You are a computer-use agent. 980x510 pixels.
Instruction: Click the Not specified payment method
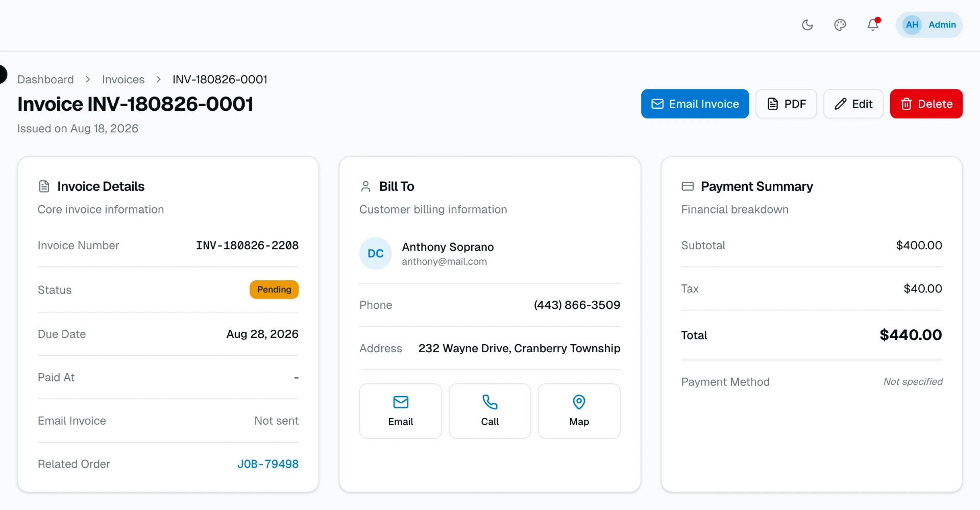pyautogui.click(x=913, y=381)
